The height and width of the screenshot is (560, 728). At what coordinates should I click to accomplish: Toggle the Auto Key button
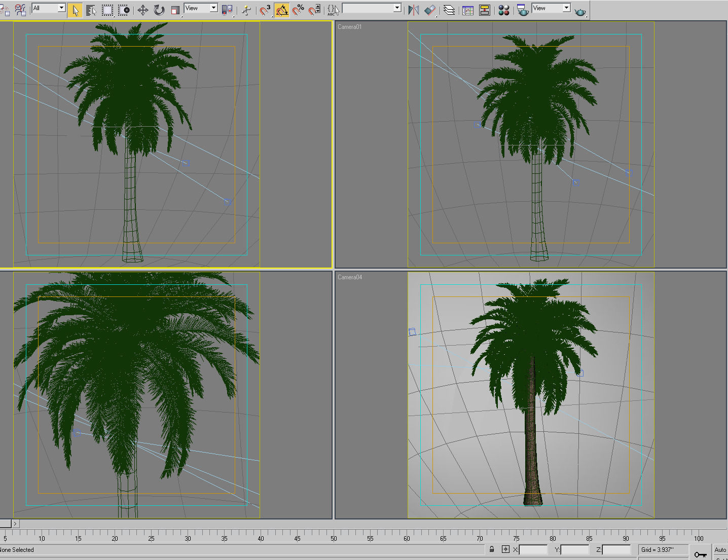tap(720, 550)
